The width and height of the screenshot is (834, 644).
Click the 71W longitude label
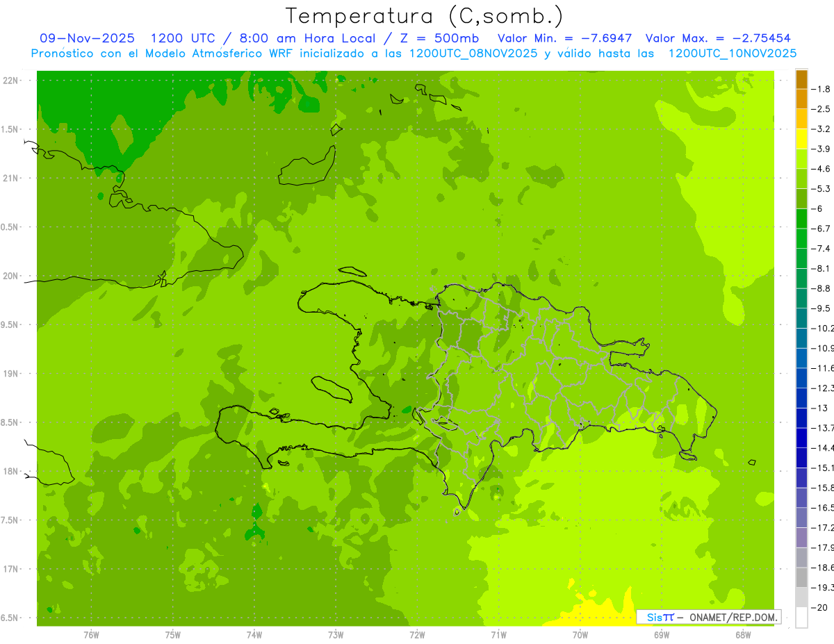(498, 635)
